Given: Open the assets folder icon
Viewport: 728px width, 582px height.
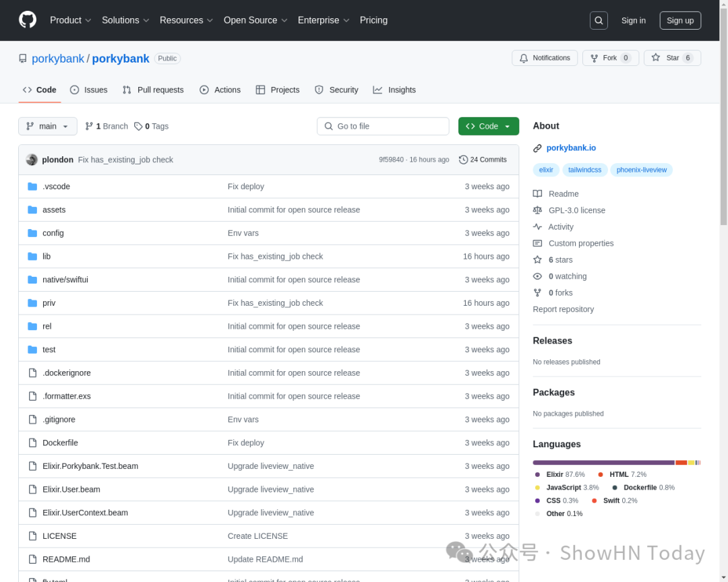Looking at the screenshot, I should click(x=32, y=209).
